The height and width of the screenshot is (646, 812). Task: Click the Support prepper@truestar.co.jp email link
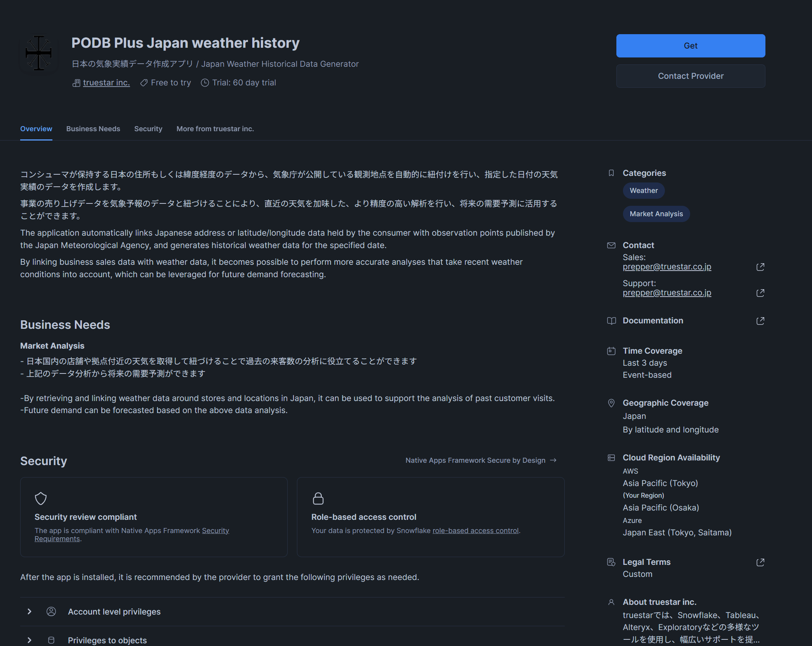pyautogui.click(x=667, y=293)
